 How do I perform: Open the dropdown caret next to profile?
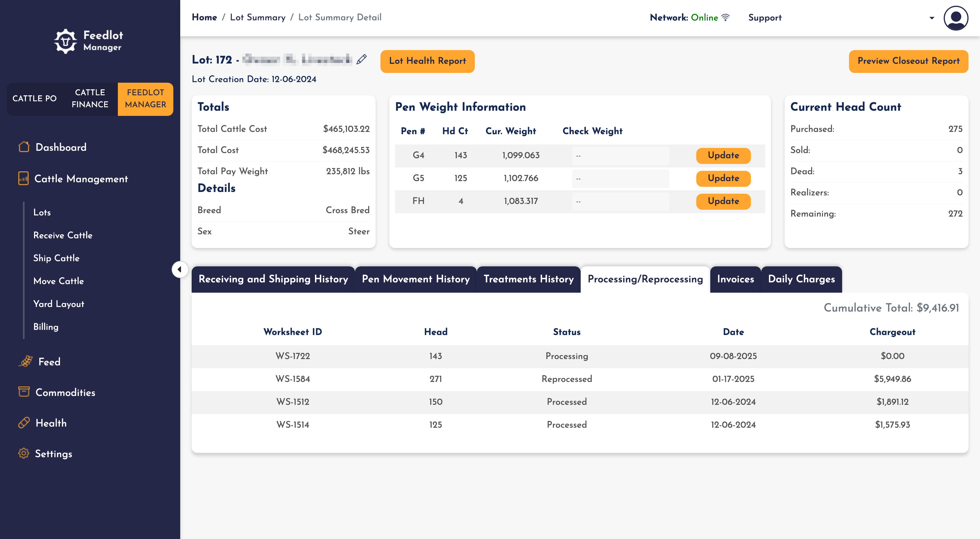[x=932, y=18]
